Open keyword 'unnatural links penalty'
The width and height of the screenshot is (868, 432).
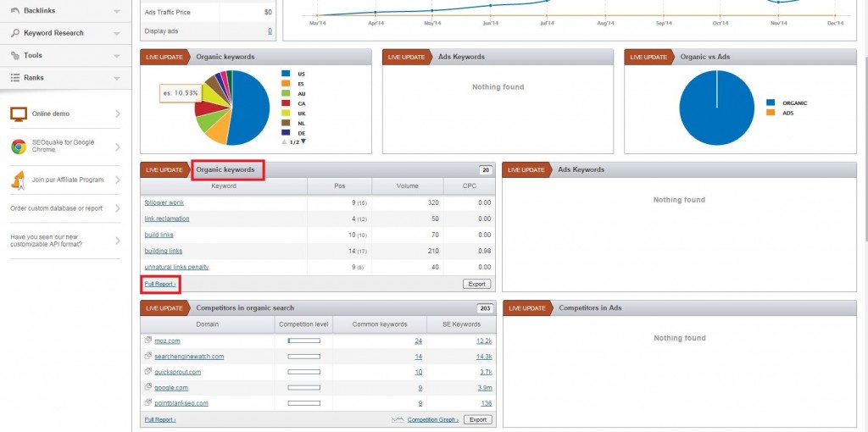(176, 267)
